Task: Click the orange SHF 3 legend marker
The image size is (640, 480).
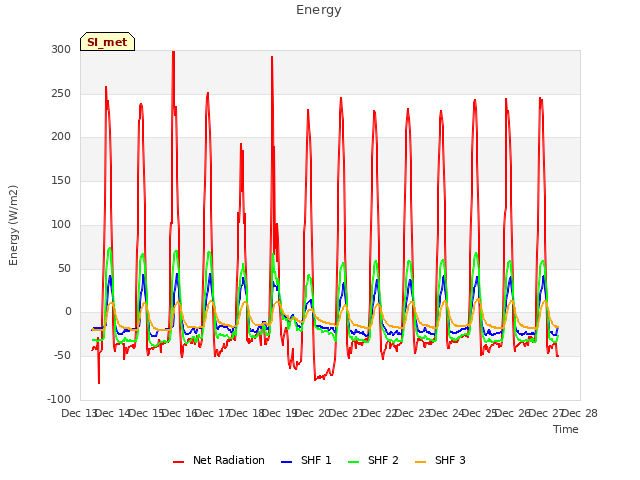Action: pyautogui.click(x=420, y=462)
